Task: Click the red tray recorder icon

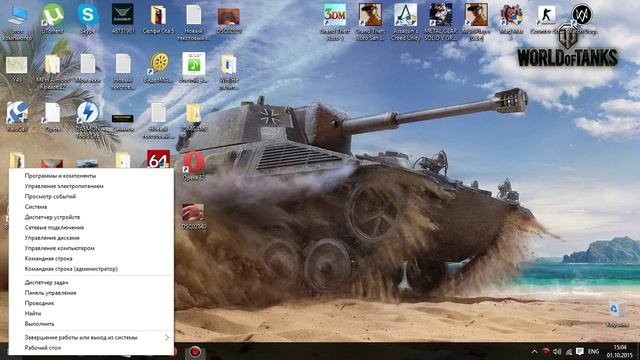Action: point(546,351)
